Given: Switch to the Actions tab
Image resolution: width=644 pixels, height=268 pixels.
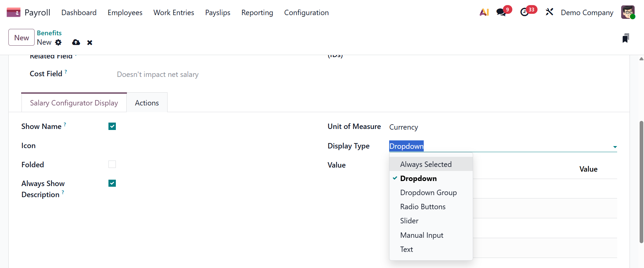Looking at the screenshot, I should click(x=147, y=103).
